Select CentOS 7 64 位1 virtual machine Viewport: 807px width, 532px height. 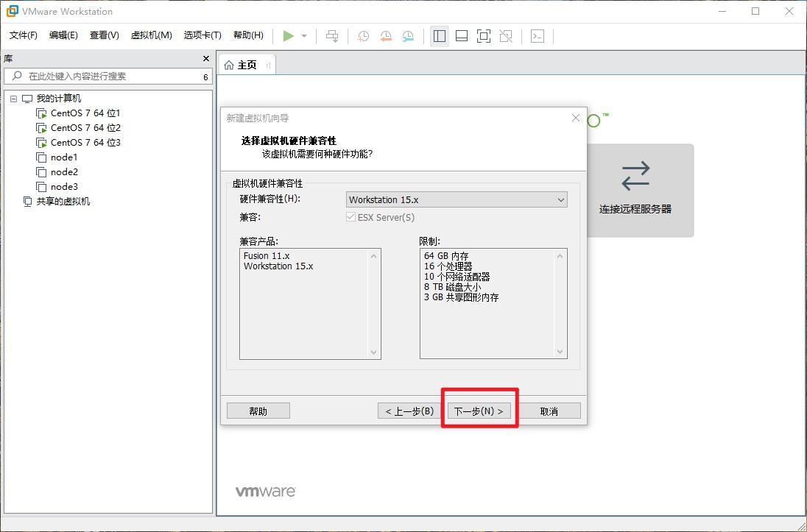[x=85, y=113]
